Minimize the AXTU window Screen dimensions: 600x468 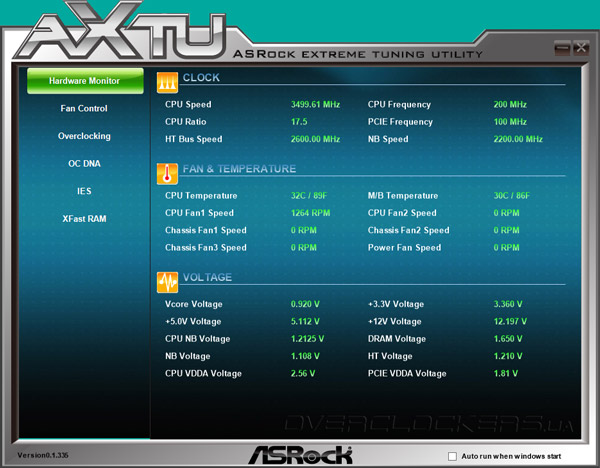(x=562, y=48)
